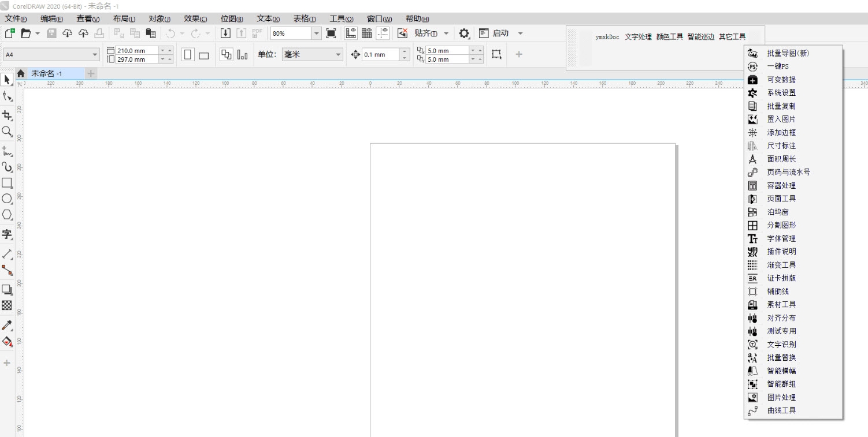Screen dimensions: 868x437
Task: Toggle the document grid display
Action: pos(366,33)
